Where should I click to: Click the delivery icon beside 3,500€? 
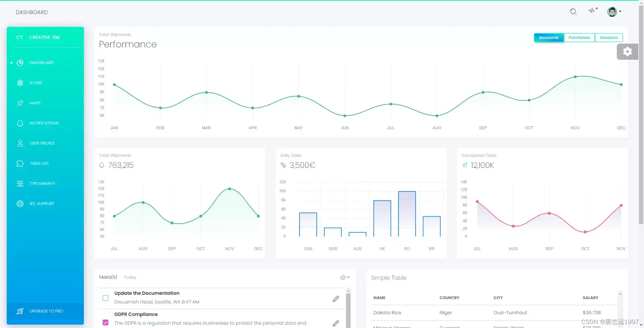coord(283,165)
